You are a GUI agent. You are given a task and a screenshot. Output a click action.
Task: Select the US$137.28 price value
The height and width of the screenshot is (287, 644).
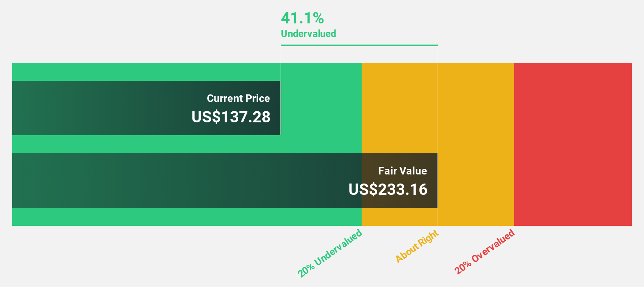(x=231, y=117)
